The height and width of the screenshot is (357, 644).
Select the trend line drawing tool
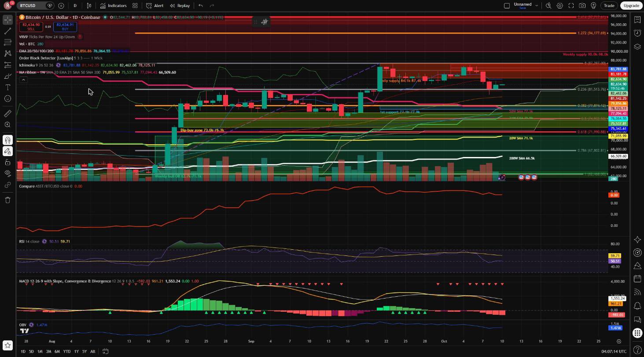pos(7,31)
